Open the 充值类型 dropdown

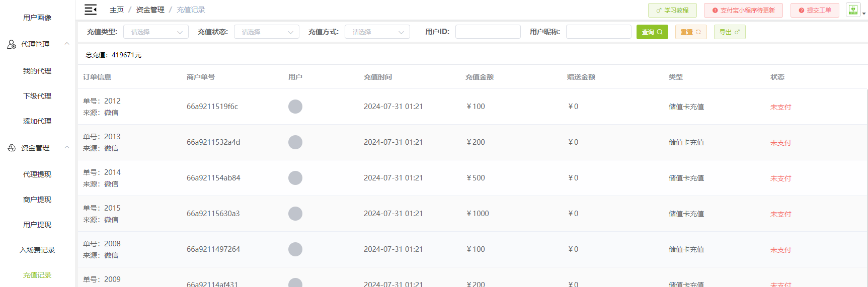156,32
